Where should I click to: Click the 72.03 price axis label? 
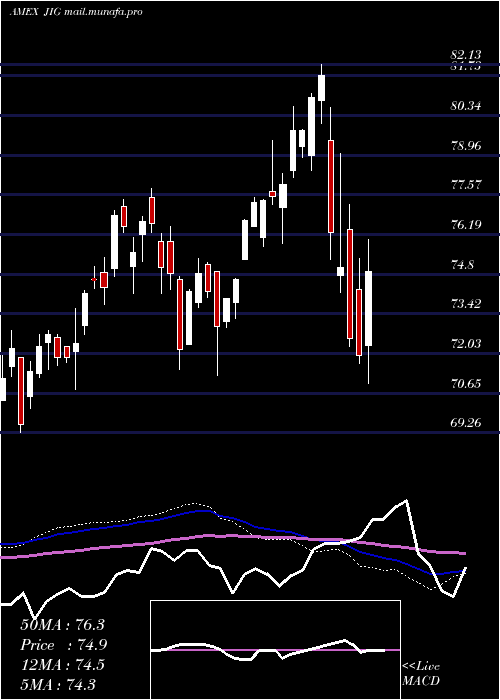point(466,344)
